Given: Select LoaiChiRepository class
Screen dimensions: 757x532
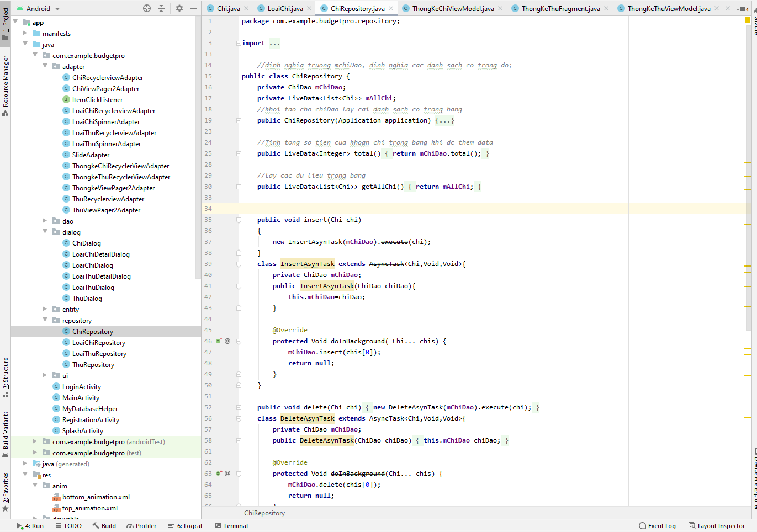Looking at the screenshot, I should [98, 343].
